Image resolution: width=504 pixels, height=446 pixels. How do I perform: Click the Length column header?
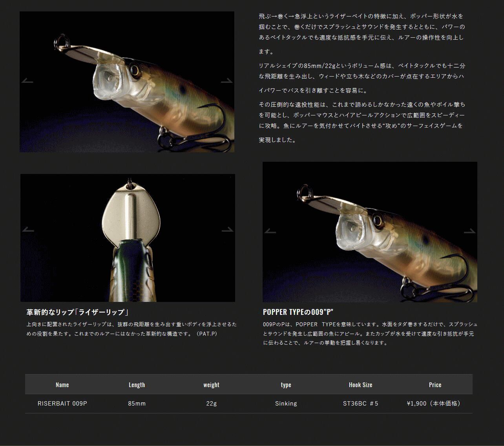(137, 385)
